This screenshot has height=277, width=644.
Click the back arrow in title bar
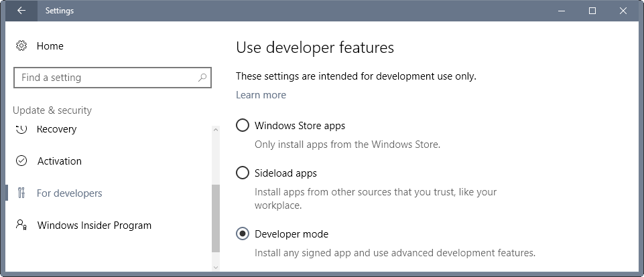(21, 11)
